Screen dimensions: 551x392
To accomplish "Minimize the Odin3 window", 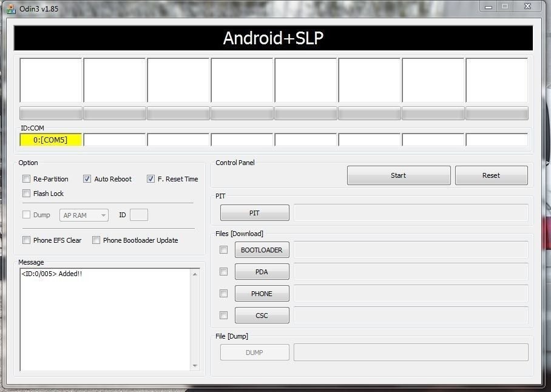I will [488, 7].
